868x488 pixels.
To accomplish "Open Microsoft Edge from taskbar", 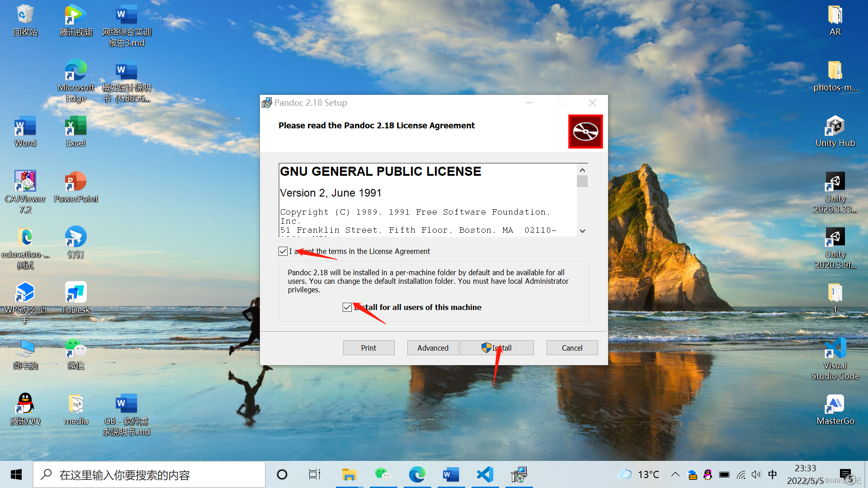I will point(417,474).
